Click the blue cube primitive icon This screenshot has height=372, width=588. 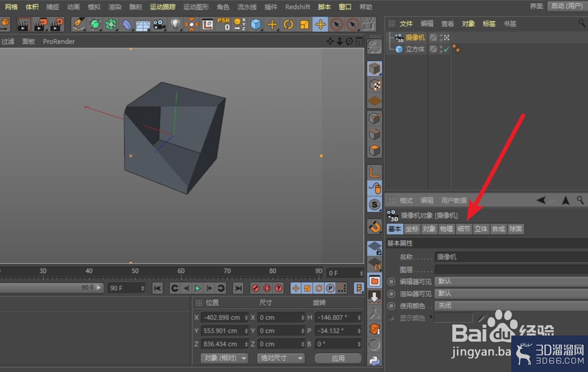pos(256,25)
